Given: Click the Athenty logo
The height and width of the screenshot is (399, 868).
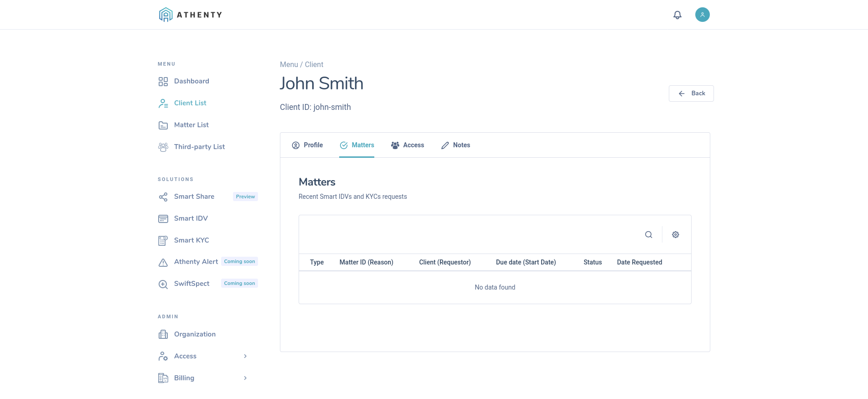Looking at the screenshot, I should click(x=191, y=15).
